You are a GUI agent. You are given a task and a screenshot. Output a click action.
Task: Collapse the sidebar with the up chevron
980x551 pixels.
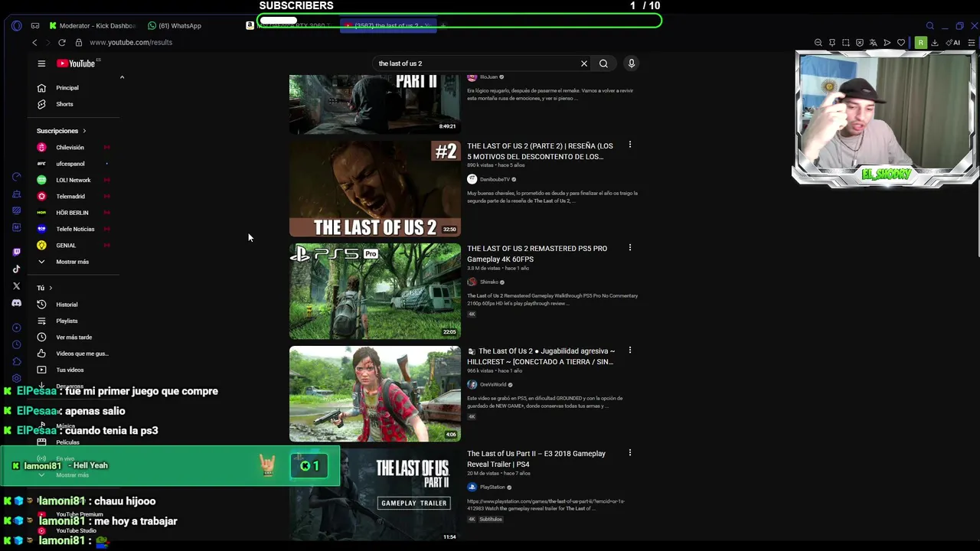pyautogui.click(x=122, y=77)
